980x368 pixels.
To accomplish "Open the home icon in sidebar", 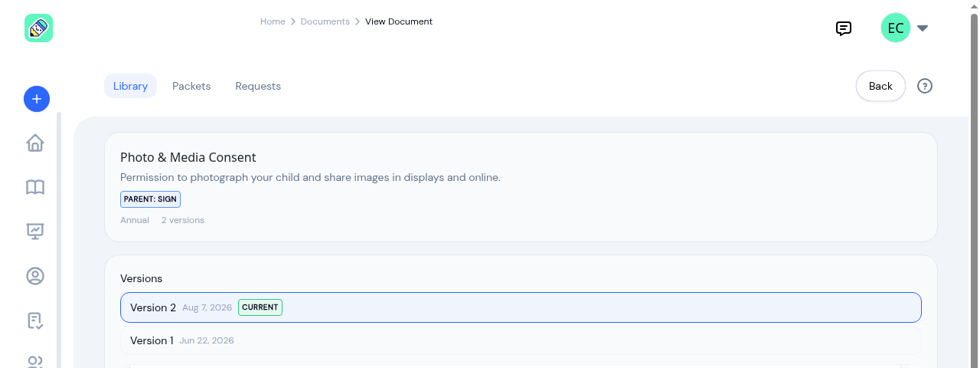I will [x=35, y=143].
